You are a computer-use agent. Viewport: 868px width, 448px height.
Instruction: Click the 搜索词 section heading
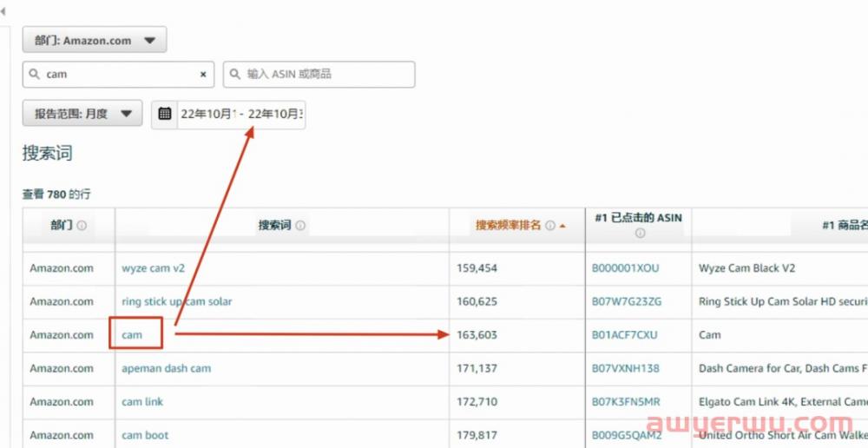[x=48, y=154]
